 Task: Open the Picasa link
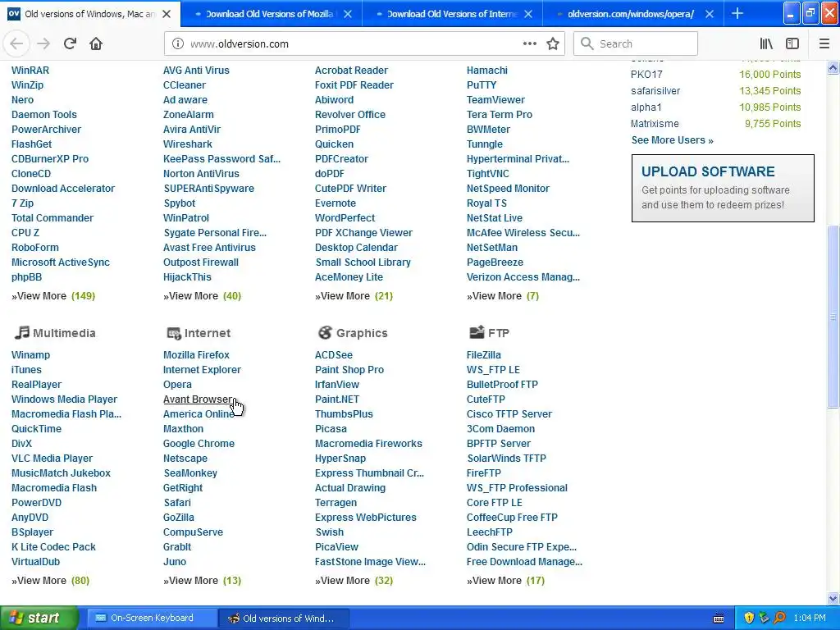tap(331, 429)
